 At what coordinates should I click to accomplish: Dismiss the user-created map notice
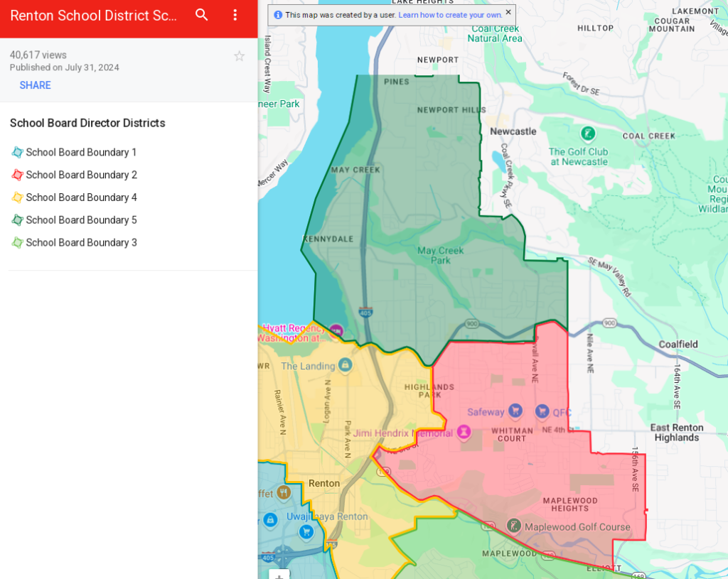(508, 13)
